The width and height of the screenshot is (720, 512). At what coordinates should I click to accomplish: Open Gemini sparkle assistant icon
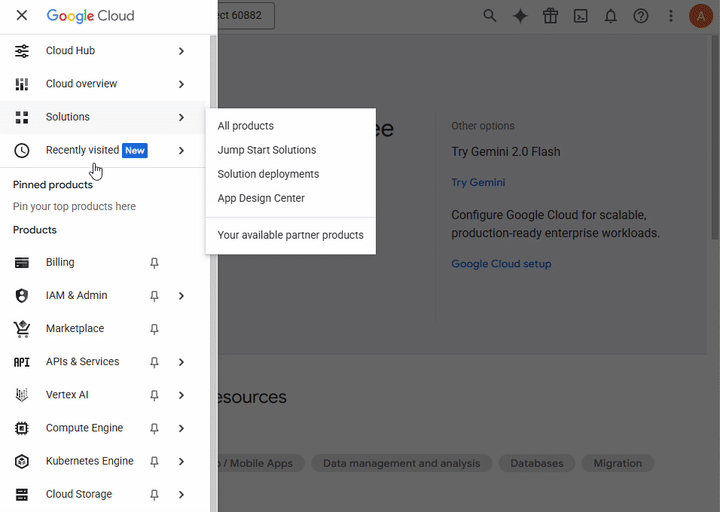520,16
